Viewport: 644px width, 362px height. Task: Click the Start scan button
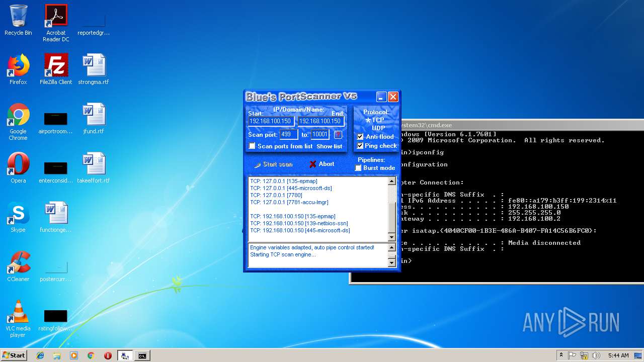click(273, 164)
